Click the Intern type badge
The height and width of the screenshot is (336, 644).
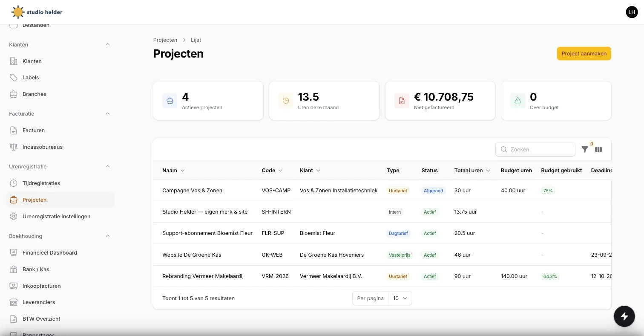pos(395,212)
